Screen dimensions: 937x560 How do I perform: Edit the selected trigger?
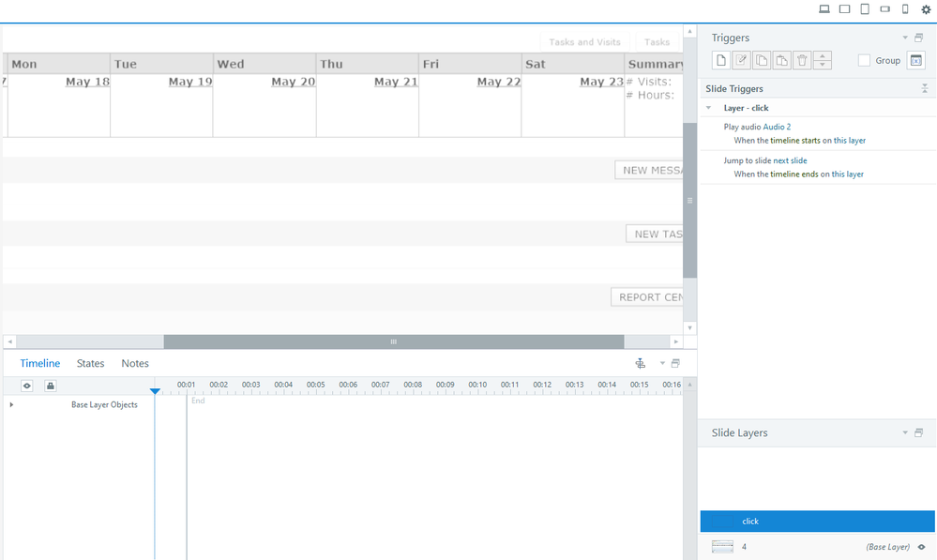coord(741,60)
